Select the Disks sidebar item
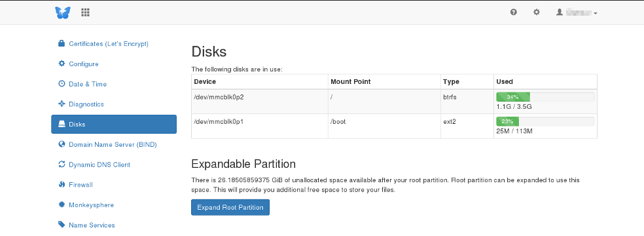 (x=114, y=124)
